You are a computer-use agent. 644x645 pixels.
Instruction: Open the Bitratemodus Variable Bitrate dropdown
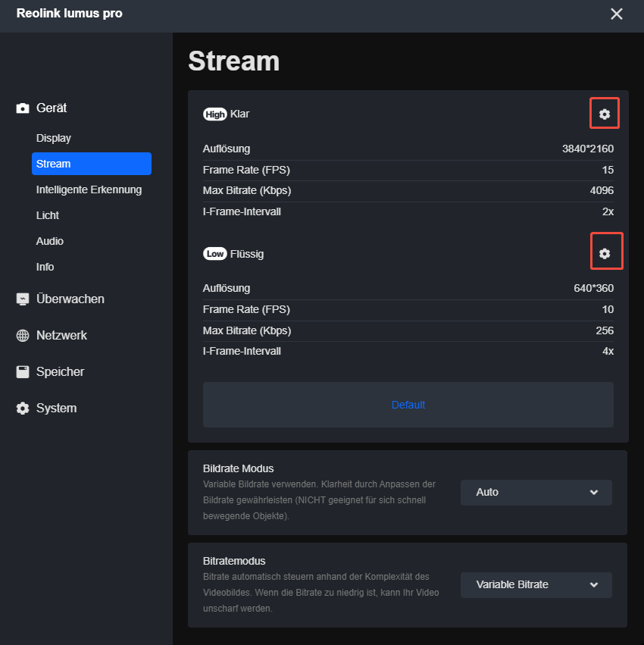(x=536, y=584)
